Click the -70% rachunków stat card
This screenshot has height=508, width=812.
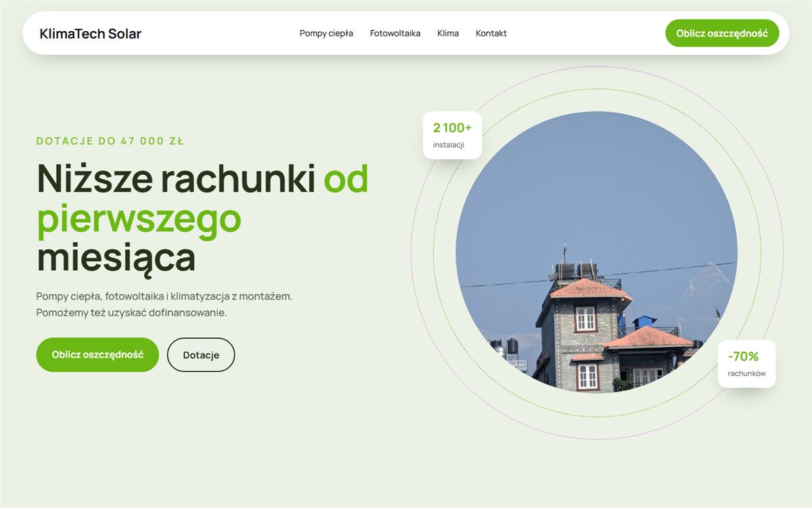[x=746, y=364]
